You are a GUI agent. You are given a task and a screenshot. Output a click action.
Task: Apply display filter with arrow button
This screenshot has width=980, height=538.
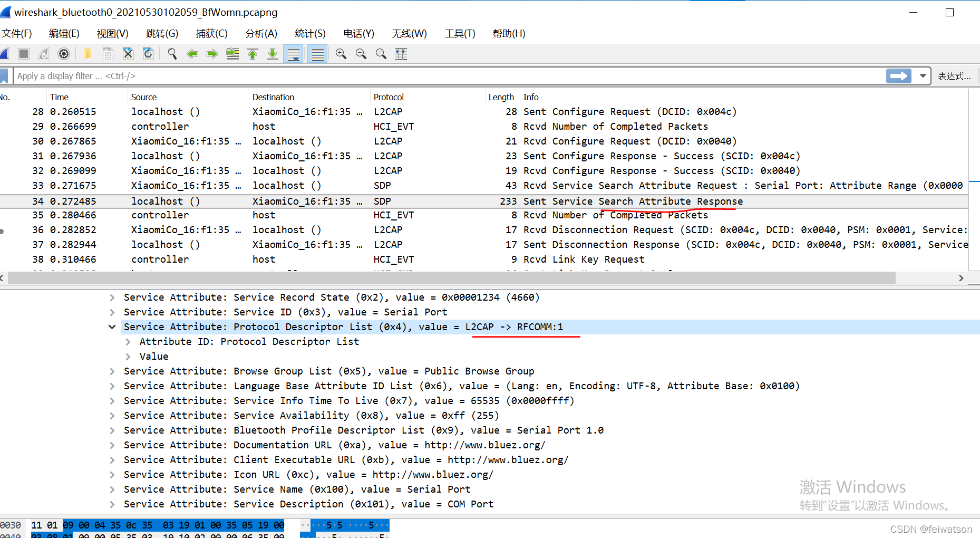(x=899, y=76)
